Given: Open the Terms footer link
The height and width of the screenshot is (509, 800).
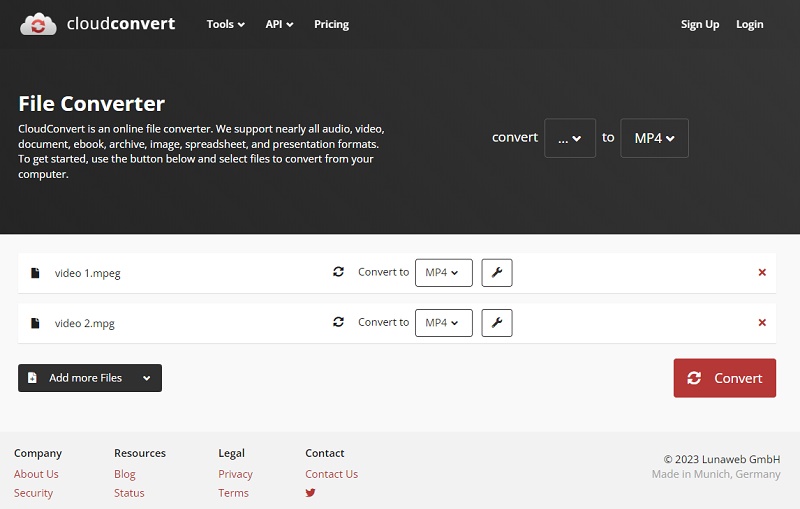Looking at the screenshot, I should tap(234, 493).
